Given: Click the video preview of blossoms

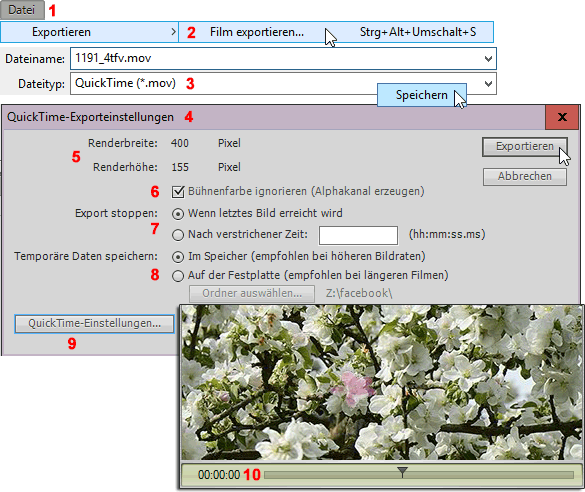Looking at the screenshot, I should (x=382, y=382).
